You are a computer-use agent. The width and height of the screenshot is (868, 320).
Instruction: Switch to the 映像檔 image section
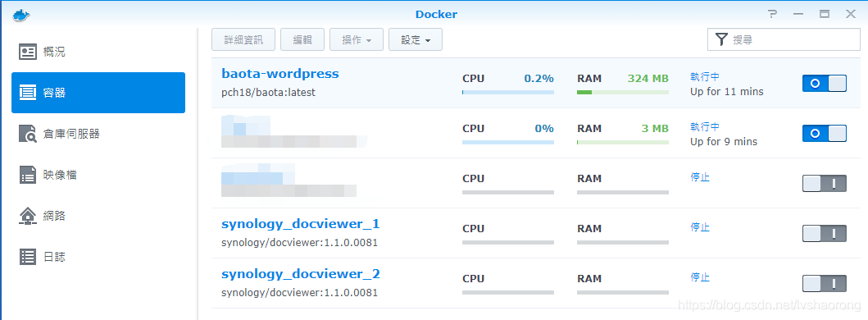click(98, 175)
